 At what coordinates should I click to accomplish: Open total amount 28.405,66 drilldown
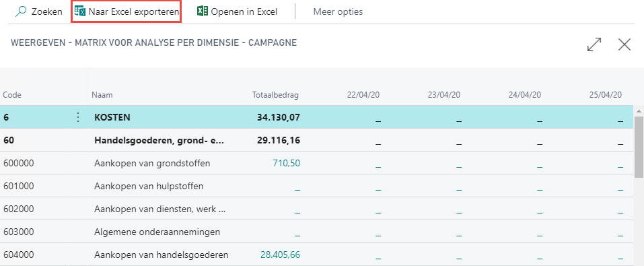pos(280,255)
